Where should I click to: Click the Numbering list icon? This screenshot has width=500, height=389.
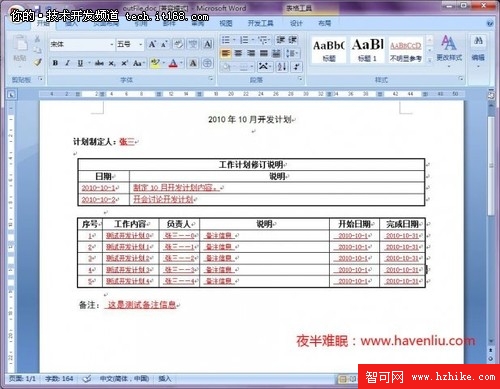coord(244,40)
